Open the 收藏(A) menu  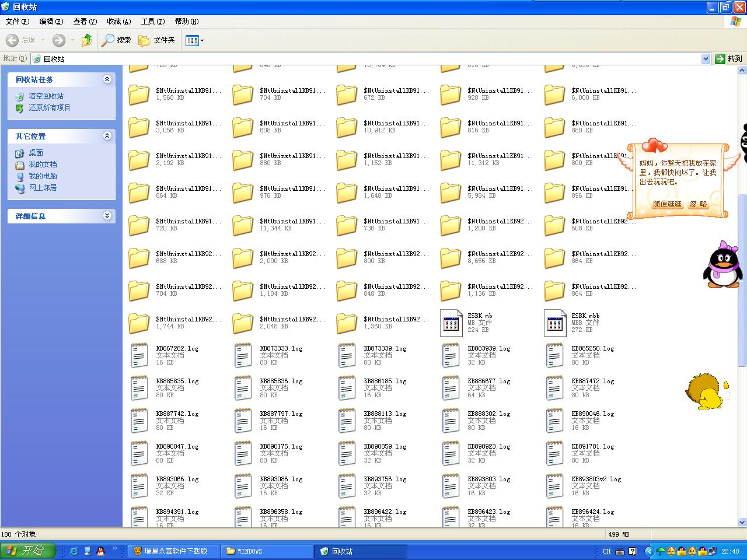pyautogui.click(x=118, y=22)
